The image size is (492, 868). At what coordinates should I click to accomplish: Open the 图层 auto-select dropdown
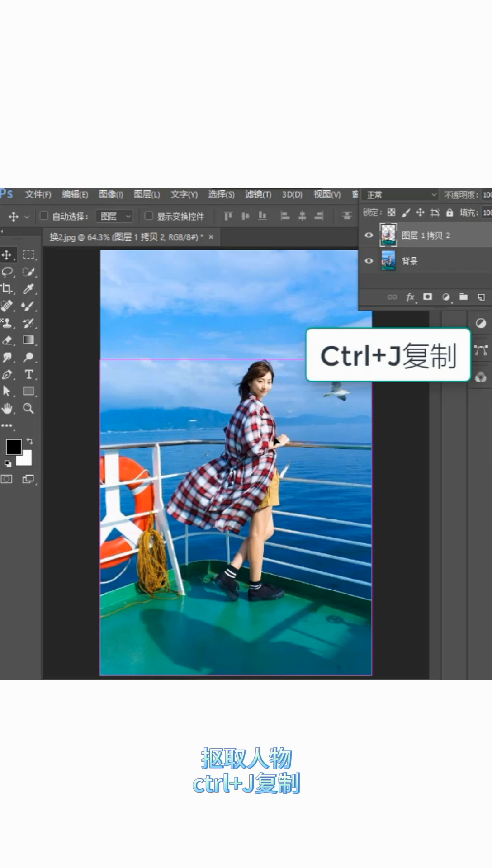pyautogui.click(x=114, y=217)
